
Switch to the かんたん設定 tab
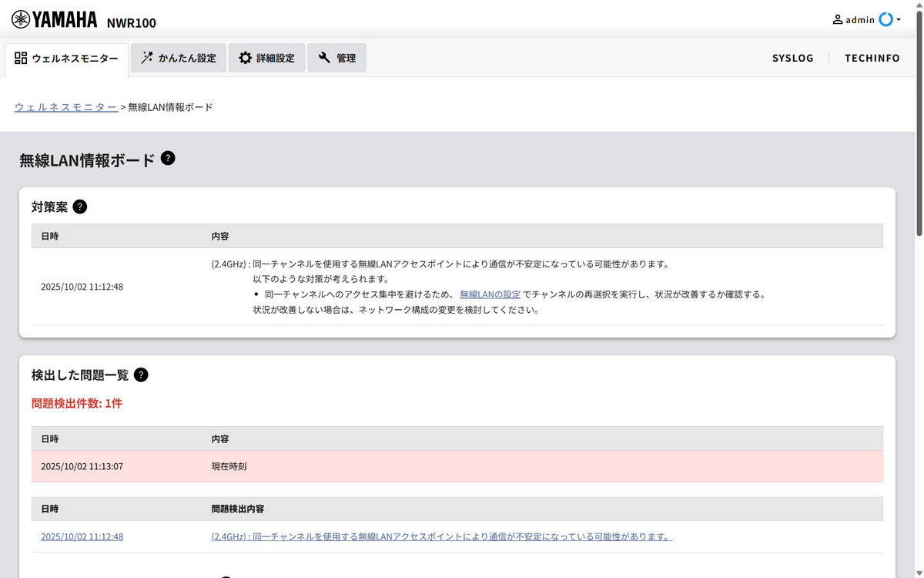click(179, 58)
